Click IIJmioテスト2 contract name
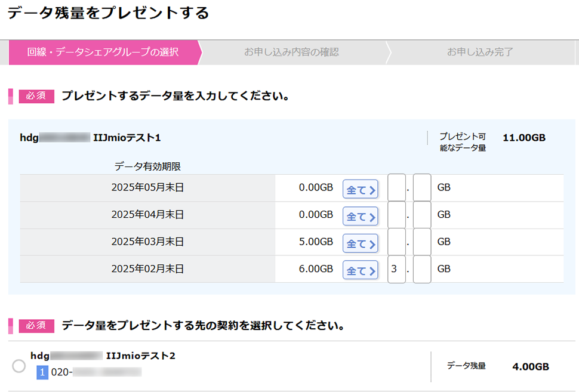The height and width of the screenshot is (392, 579). click(x=141, y=356)
